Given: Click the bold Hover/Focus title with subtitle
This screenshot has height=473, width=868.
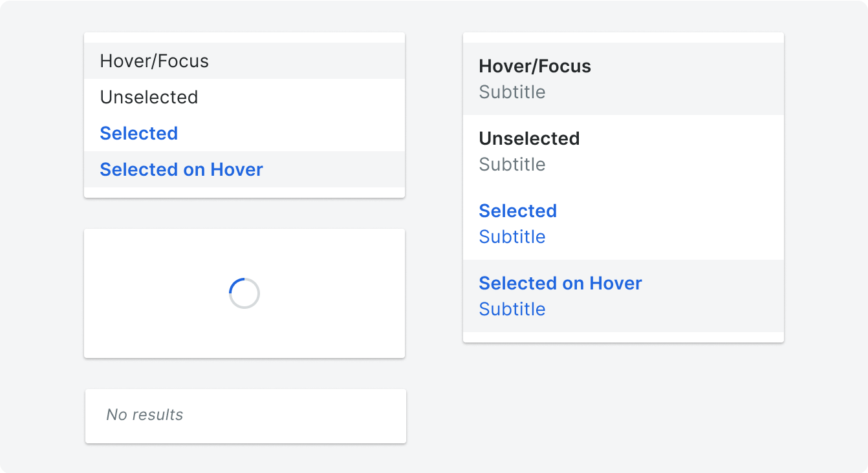Looking at the screenshot, I should pyautogui.click(x=535, y=66).
